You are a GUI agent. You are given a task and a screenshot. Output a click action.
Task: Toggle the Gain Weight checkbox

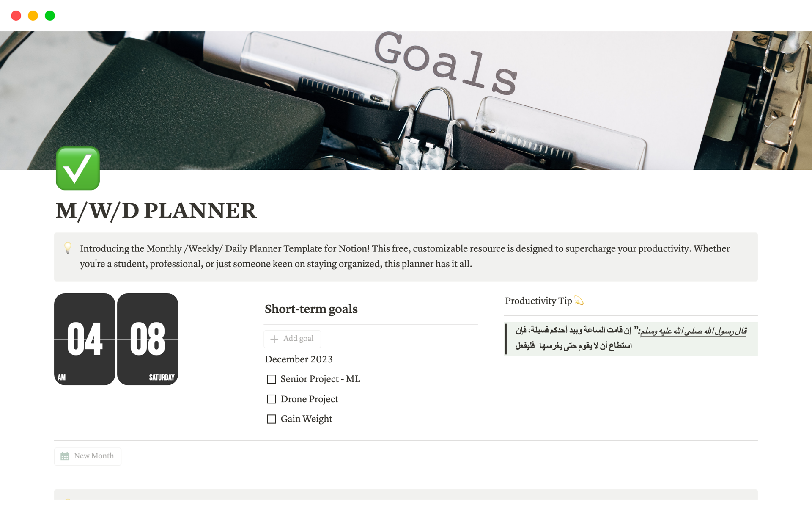tap(271, 418)
